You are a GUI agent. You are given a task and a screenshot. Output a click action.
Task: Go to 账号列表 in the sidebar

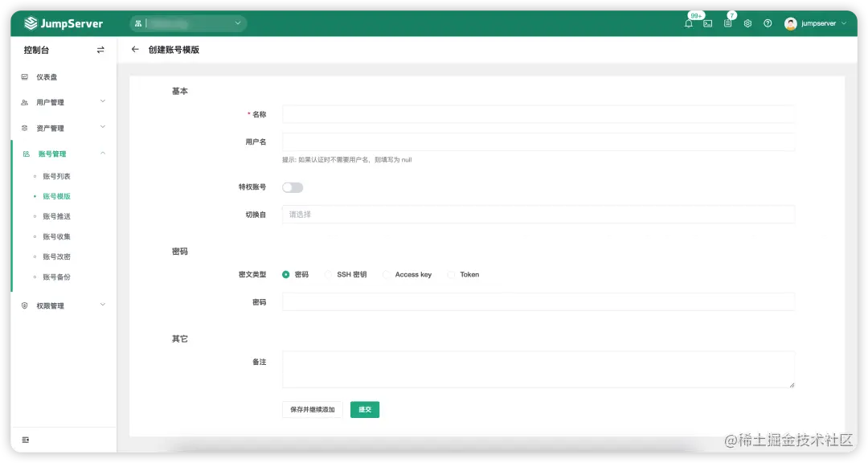(x=55, y=176)
